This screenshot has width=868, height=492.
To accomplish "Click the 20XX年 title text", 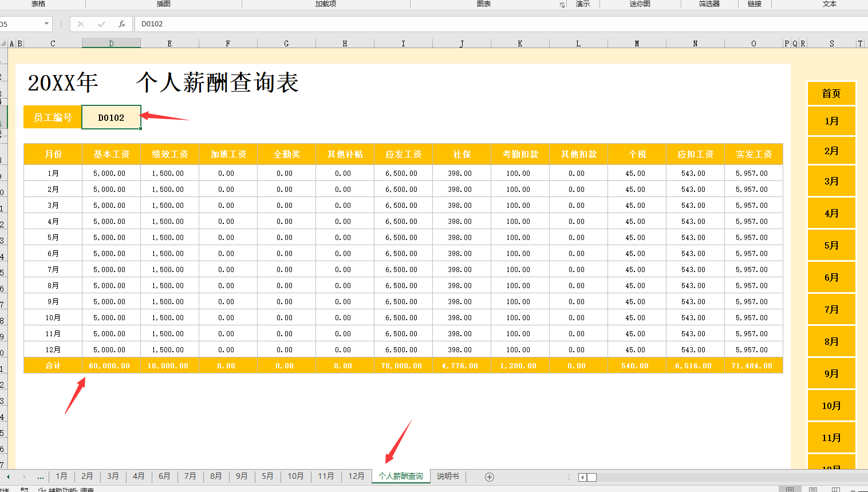I will [x=63, y=82].
